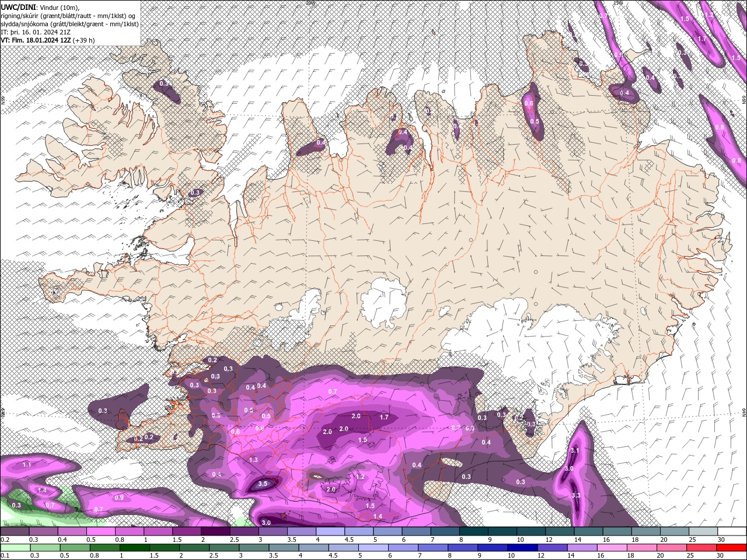
Task: Click the 0.1 label in the rain legend
Action: pyautogui.click(x=5, y=556)
